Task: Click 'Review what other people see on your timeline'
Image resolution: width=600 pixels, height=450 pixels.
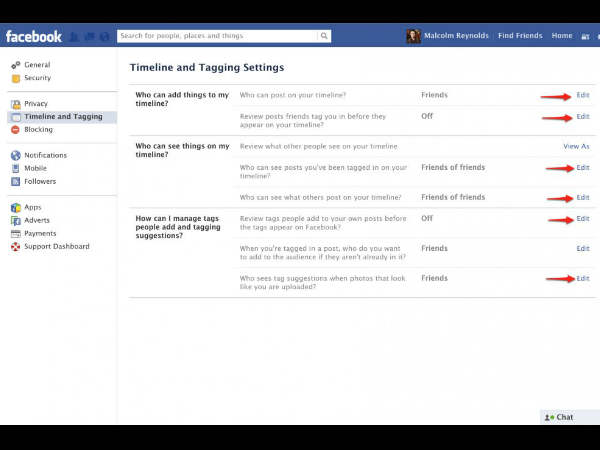Action: (x=319, y=146)
